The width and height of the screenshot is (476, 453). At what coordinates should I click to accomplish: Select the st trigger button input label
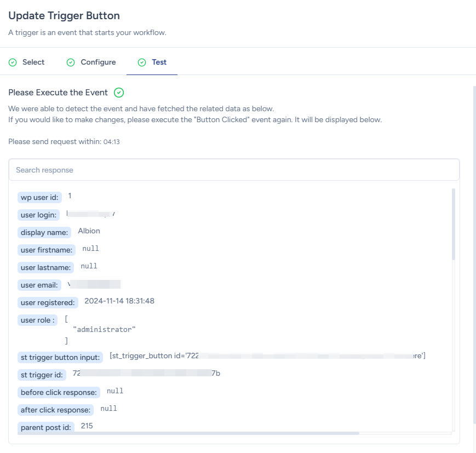(60, 357)
